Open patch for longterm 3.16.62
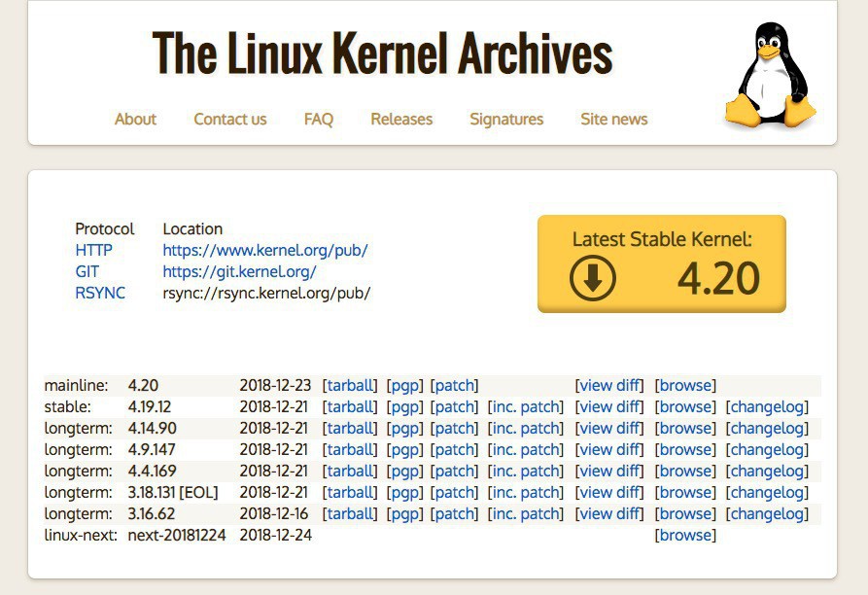 455,513
